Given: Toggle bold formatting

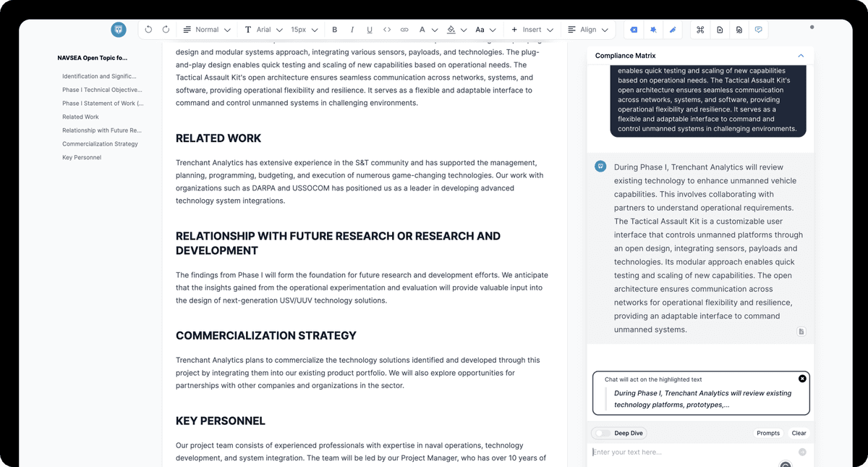Looking at the screenshot, I should (x=335, y=30).
